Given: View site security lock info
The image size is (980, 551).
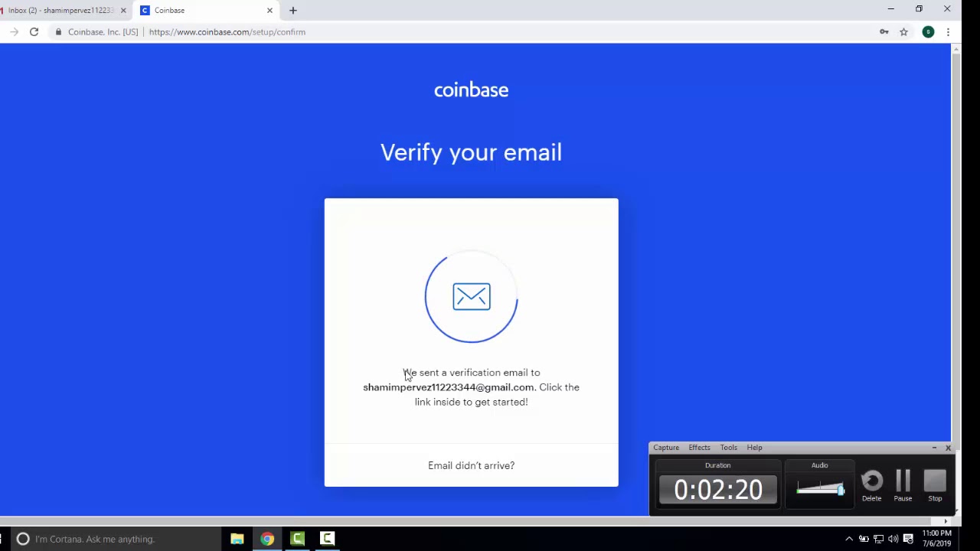Looking at the screenshot, I should [58, 32].
